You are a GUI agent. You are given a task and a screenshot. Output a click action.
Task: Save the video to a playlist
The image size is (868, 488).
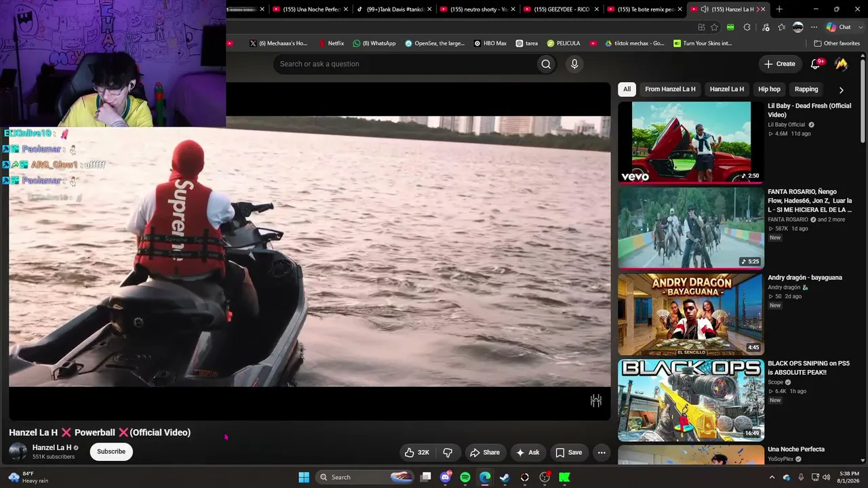569,452
